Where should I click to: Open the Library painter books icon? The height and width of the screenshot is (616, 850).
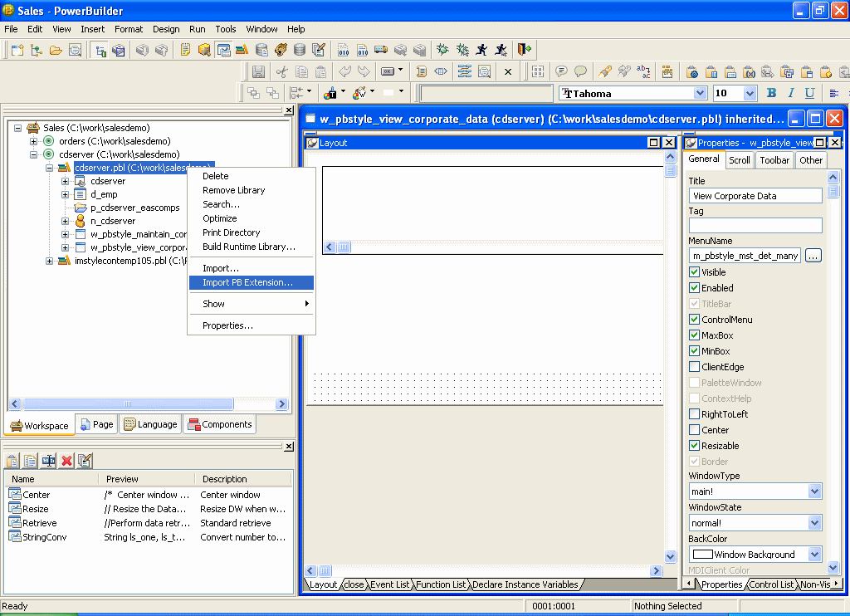point(242,51)
